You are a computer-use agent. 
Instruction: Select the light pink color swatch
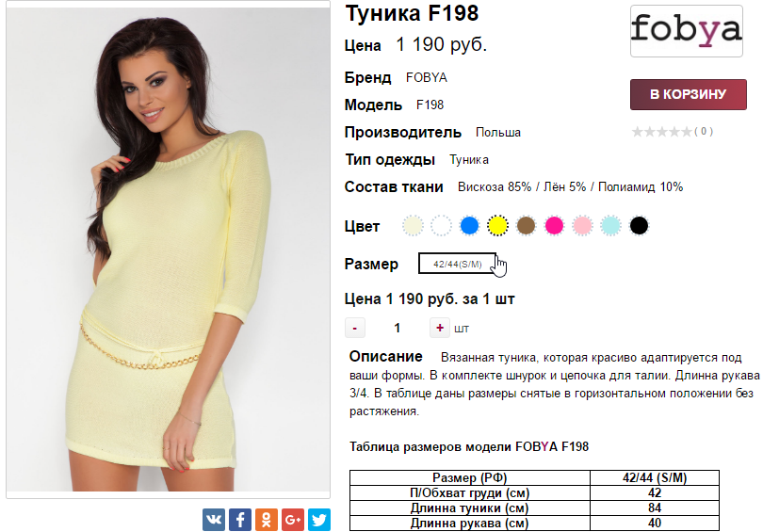click(582, 226)
